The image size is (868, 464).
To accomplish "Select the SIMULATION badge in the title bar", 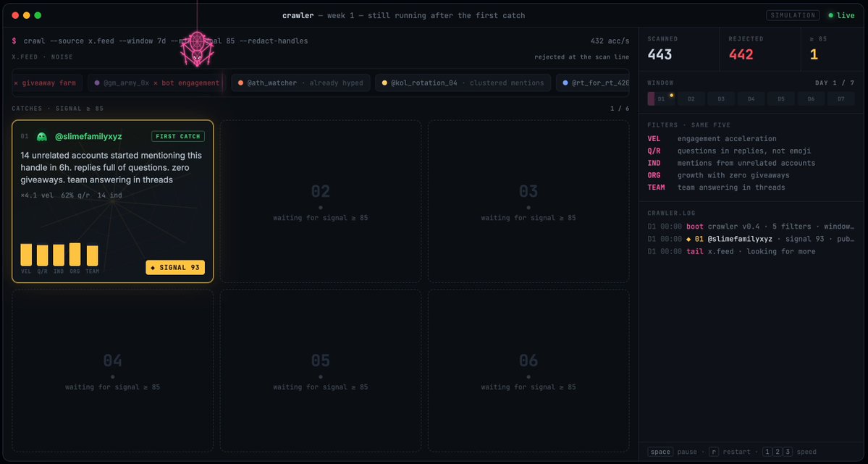I will 793,15.
